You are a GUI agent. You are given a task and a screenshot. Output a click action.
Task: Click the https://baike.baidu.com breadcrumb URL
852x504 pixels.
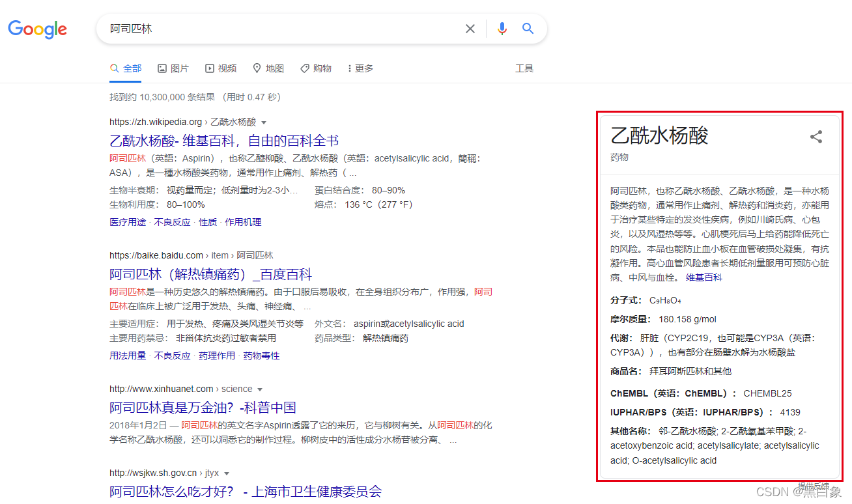click(156, 255)
